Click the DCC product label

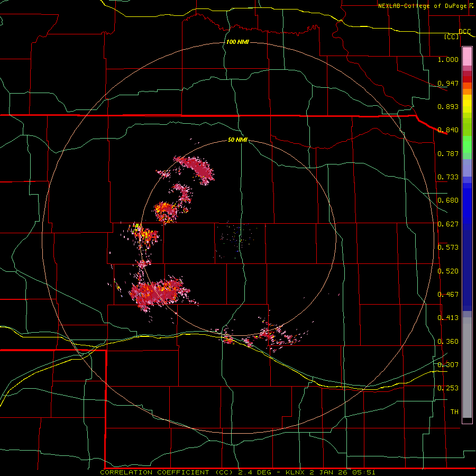465,31
